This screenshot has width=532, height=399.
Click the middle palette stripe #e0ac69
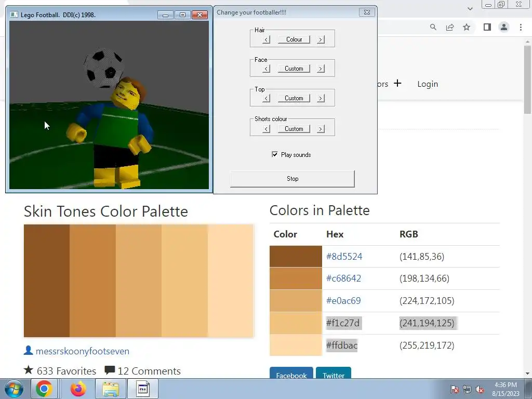pos(138,281)
